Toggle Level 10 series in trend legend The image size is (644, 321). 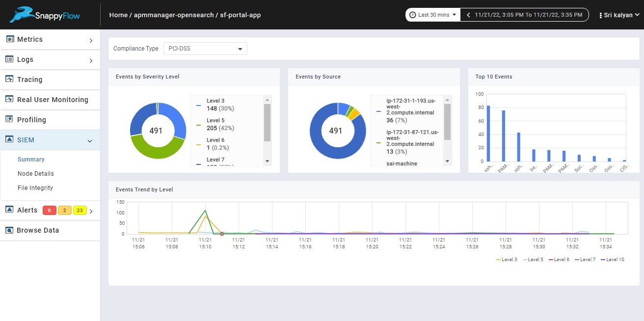pos(612,260)
